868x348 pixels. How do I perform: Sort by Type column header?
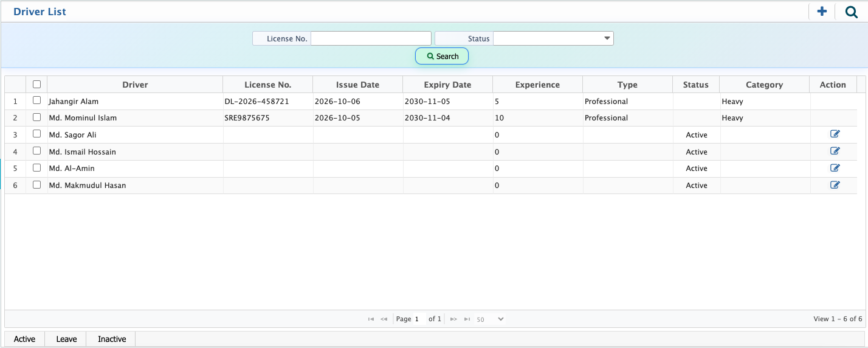[627, 85]
